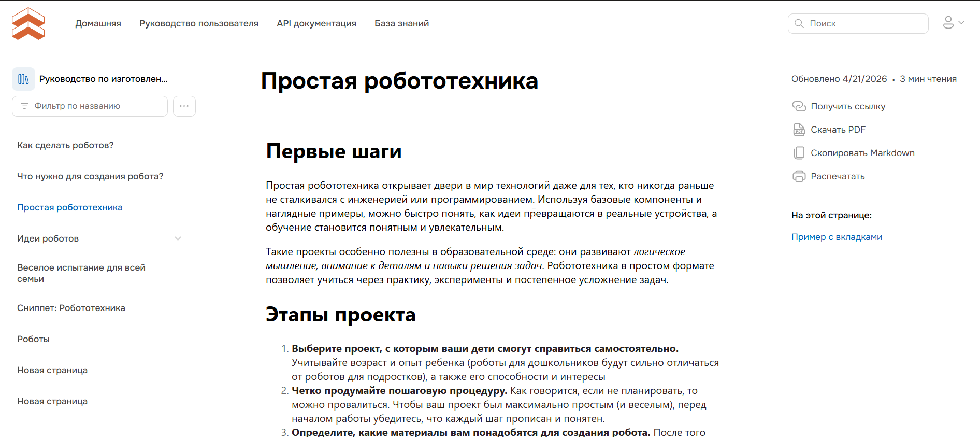Open Сниппет: Робототехника page

(x=71, y=308)
